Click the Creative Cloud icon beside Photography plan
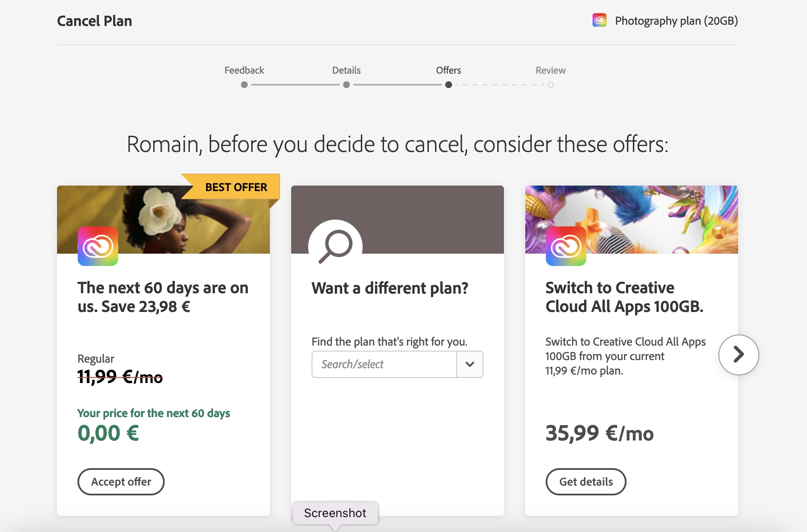 [599, 20]
